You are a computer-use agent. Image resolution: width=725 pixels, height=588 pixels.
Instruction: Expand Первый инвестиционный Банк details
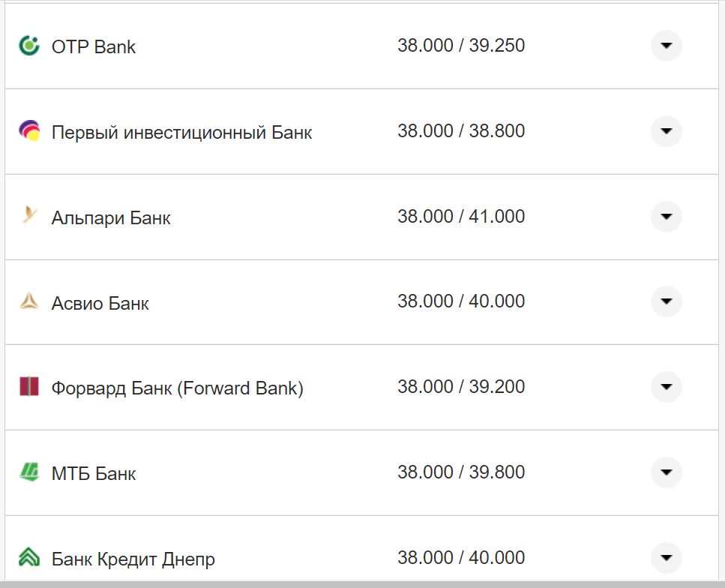tap(666, 131)
